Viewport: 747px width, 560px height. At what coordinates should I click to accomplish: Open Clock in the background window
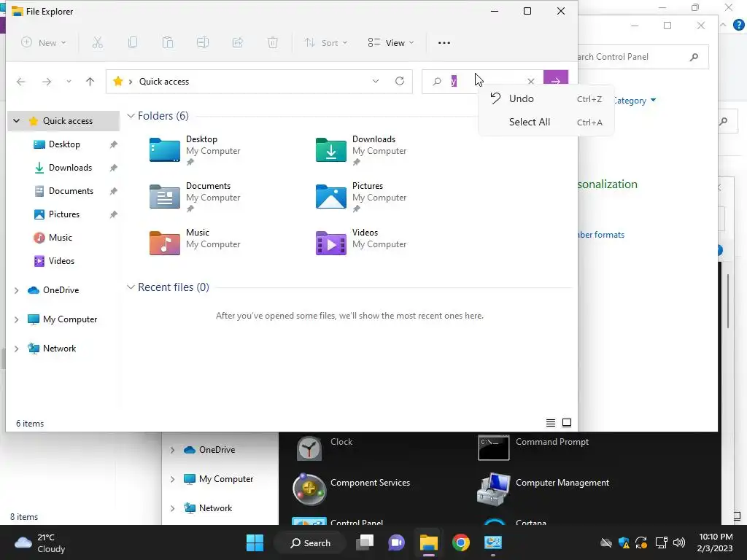coord(325,447)
